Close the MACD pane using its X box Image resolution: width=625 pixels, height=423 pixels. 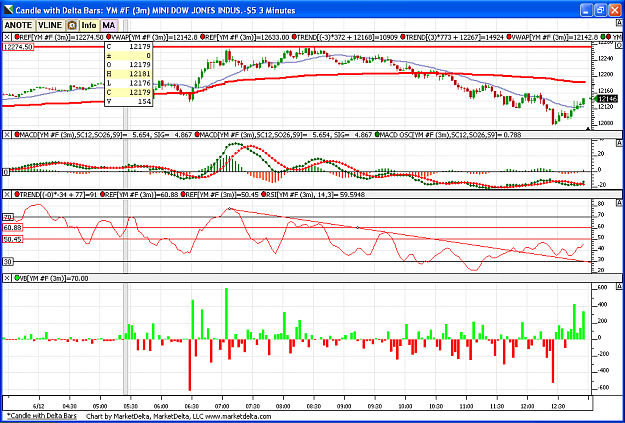click(x=7, y=135)
